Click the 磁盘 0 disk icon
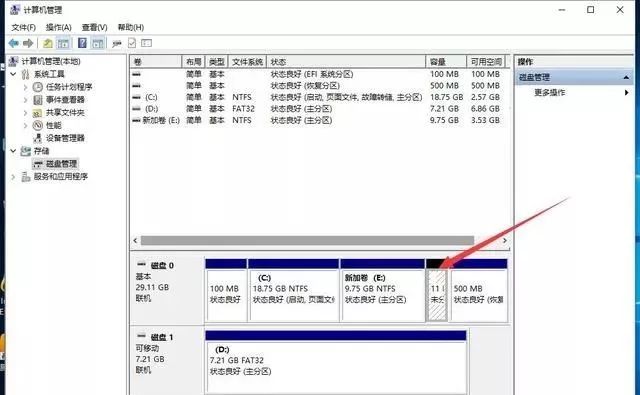The height and width of the screenshot is (395, 640). tap(141, 265)
